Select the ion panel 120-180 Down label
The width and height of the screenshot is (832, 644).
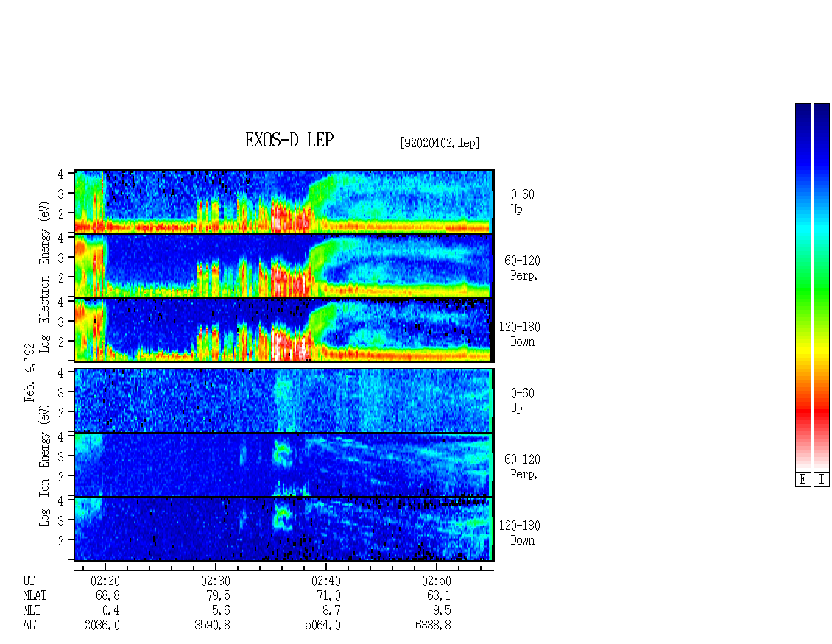[x=520, y=533]
